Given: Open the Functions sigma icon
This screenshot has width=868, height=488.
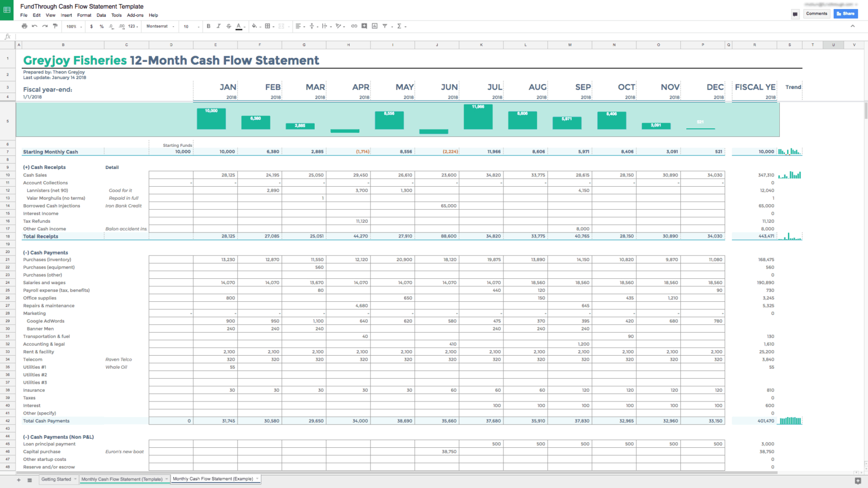Looking at the screenshot, I should [x=398, y=26].
